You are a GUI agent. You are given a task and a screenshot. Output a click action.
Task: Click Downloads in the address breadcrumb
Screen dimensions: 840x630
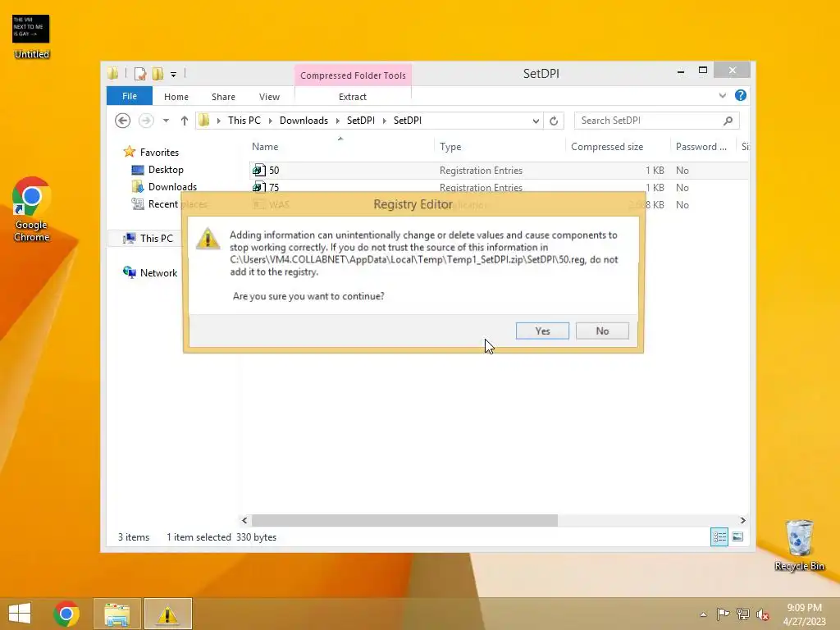click(304, 121)
